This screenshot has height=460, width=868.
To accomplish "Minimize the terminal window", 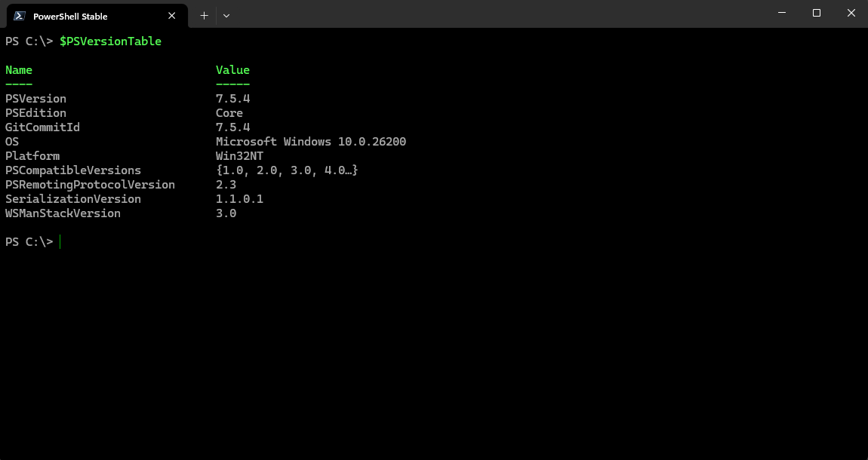I will (781, 13).
